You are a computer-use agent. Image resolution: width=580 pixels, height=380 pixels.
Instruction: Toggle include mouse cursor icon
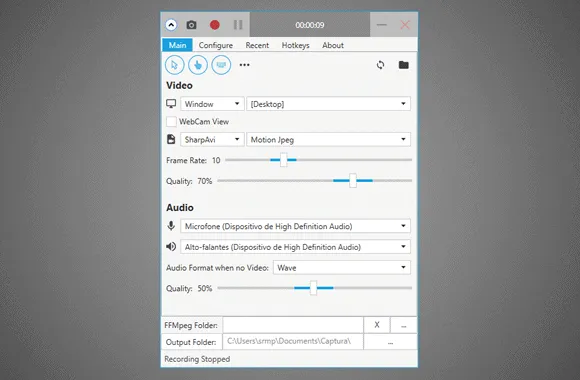click(x=174, y=65)
